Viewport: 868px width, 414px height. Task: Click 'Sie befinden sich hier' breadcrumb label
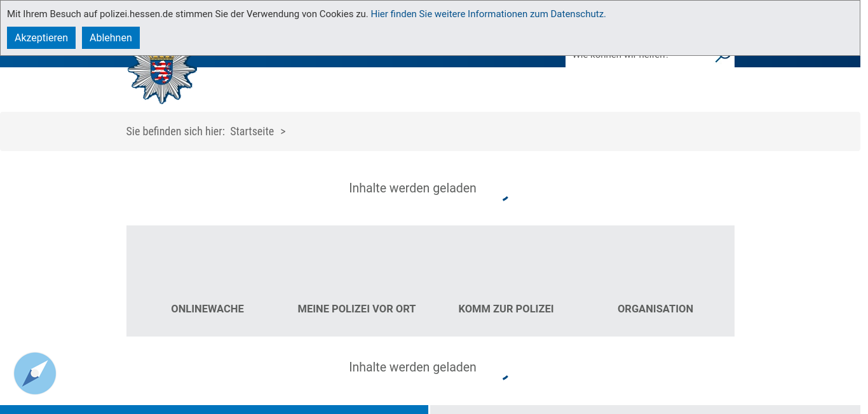[x=175, y=131]
